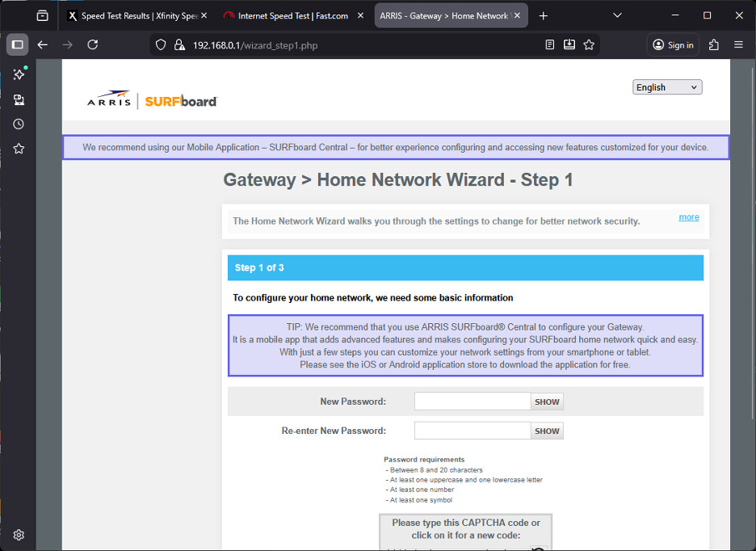Screen dimensions: 756x551
Task: Go forward one page
Action: [68, 45]
